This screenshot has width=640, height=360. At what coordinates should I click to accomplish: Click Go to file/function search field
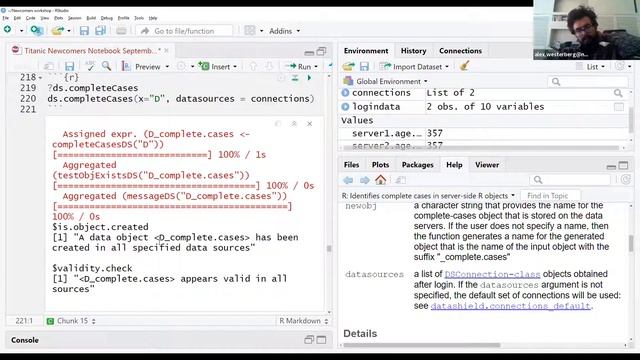coord(185,31)
